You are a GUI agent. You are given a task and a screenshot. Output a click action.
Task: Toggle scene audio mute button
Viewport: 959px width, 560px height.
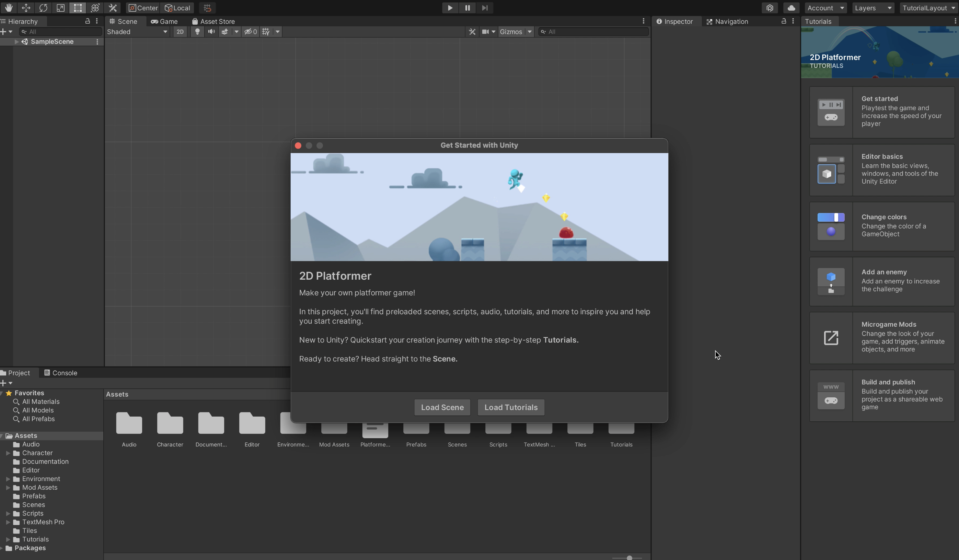tap(211, 32)
